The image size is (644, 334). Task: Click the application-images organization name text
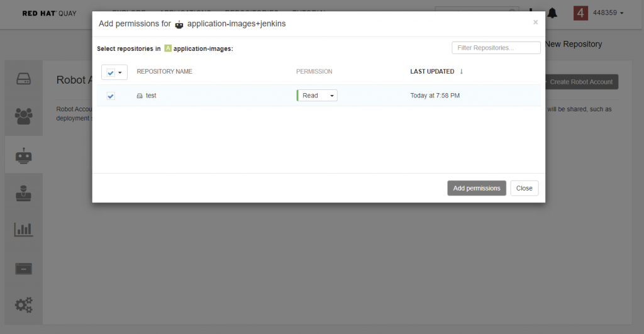pyautogui.click(x=203, y=48)
